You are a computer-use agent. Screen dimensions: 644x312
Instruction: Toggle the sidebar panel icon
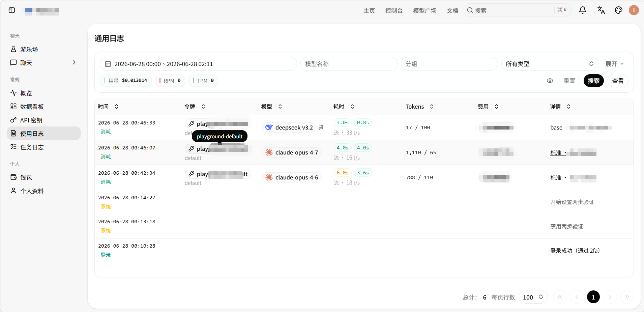point(12,10)
